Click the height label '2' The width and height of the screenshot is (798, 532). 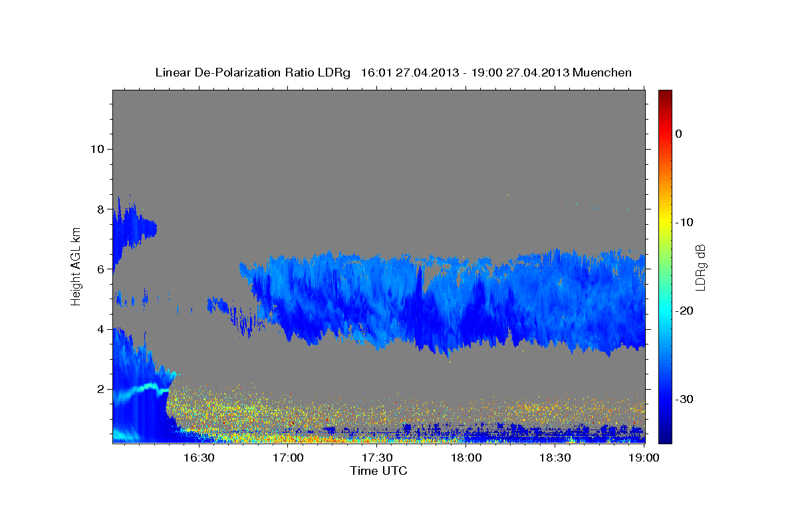coord(99,389)
